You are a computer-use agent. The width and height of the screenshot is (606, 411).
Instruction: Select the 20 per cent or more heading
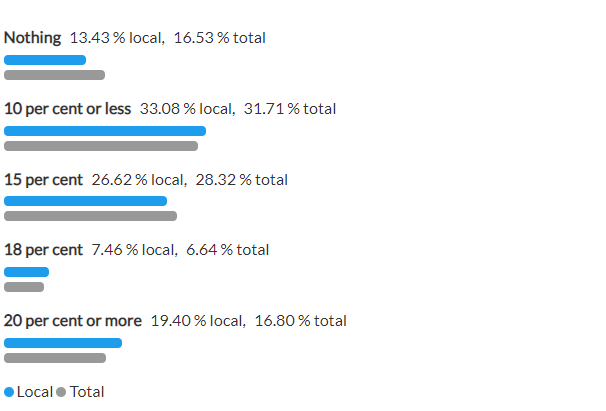tap(73, 321)
